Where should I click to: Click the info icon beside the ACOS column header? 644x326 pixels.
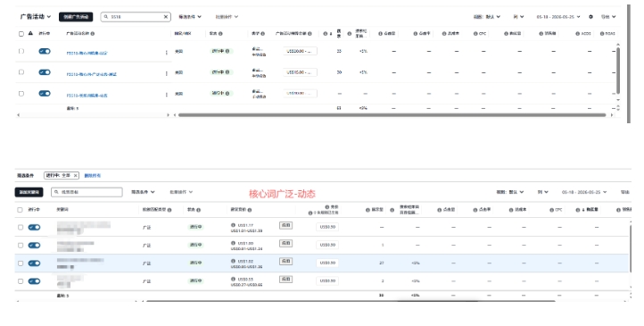578,34
